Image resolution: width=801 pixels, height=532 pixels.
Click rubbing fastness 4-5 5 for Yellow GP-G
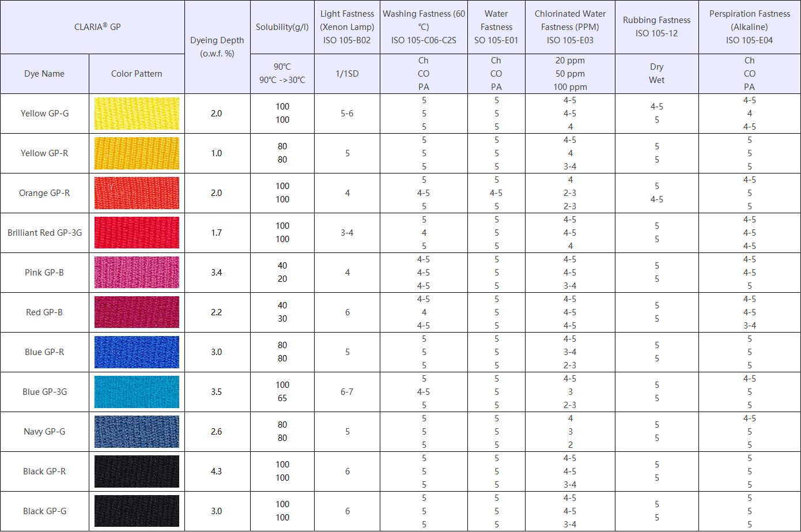pyautogui.click(x=656, y=114)
